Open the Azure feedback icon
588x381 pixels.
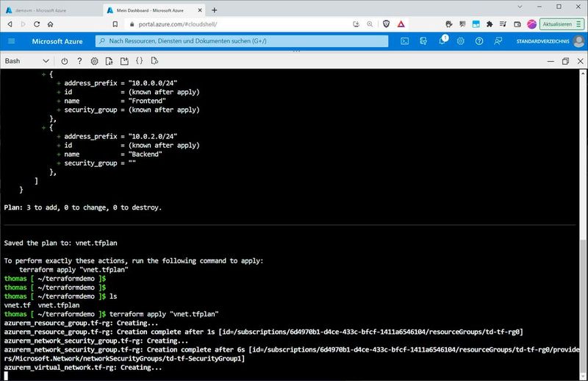[498, 41]
